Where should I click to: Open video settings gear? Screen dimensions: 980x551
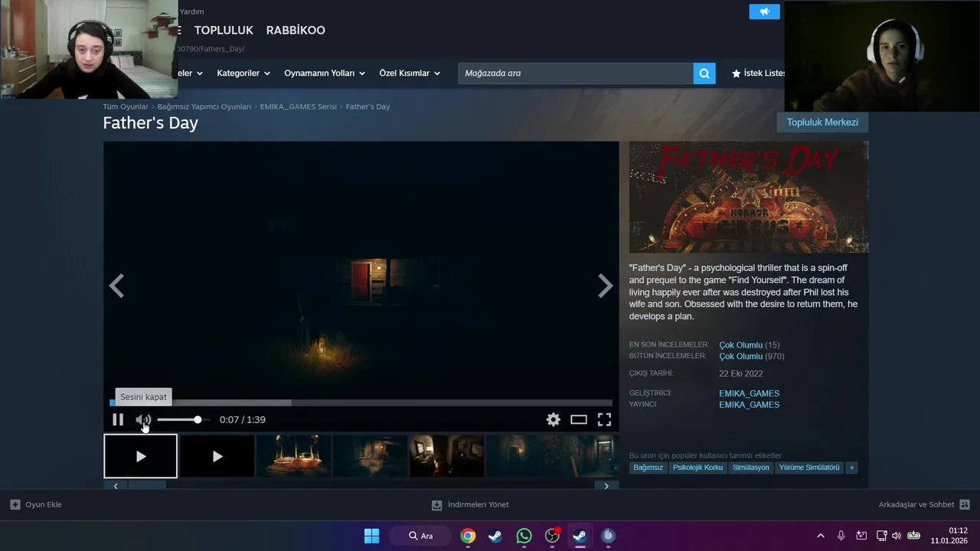click(x=554, y=419)
